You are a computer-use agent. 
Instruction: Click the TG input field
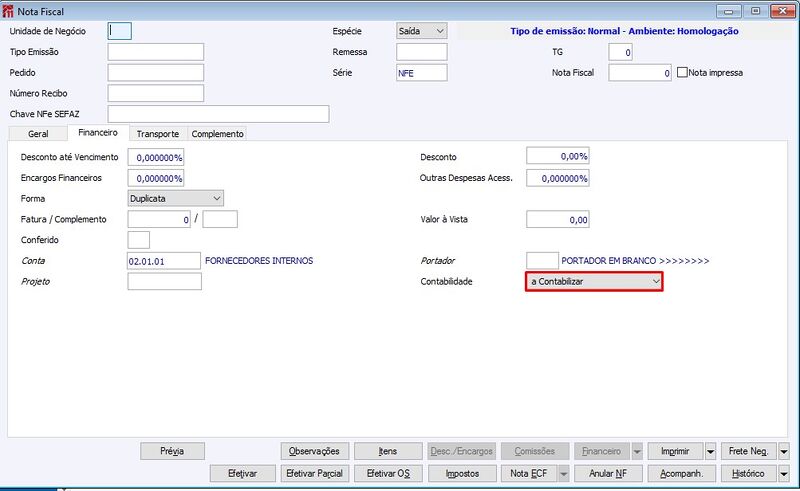point(620,52)
